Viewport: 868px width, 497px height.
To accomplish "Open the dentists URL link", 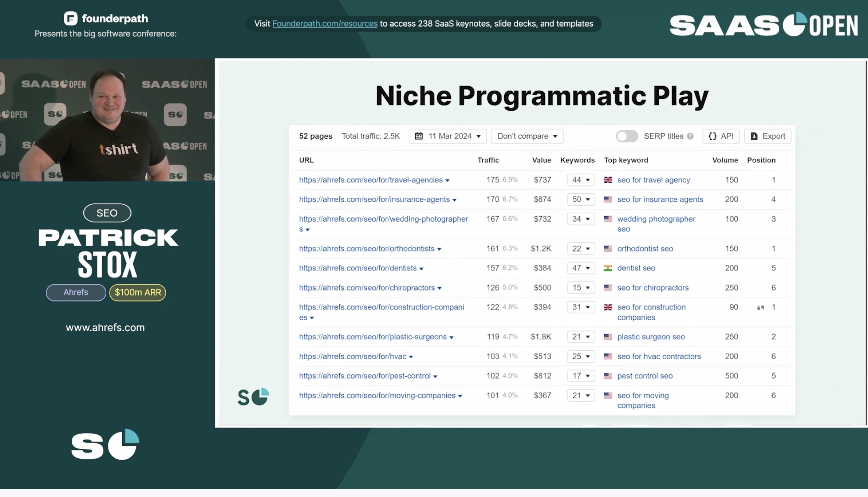I will tap(358, 268).
